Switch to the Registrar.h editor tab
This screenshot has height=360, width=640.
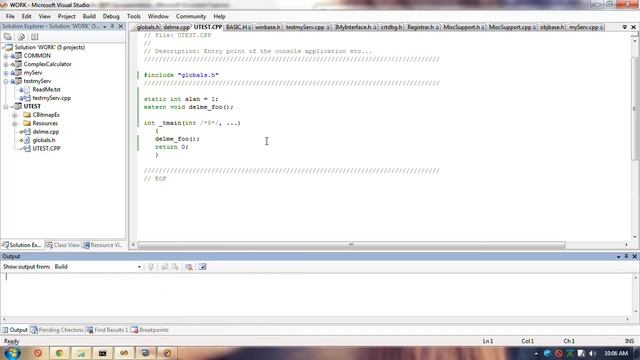(423, 27)
